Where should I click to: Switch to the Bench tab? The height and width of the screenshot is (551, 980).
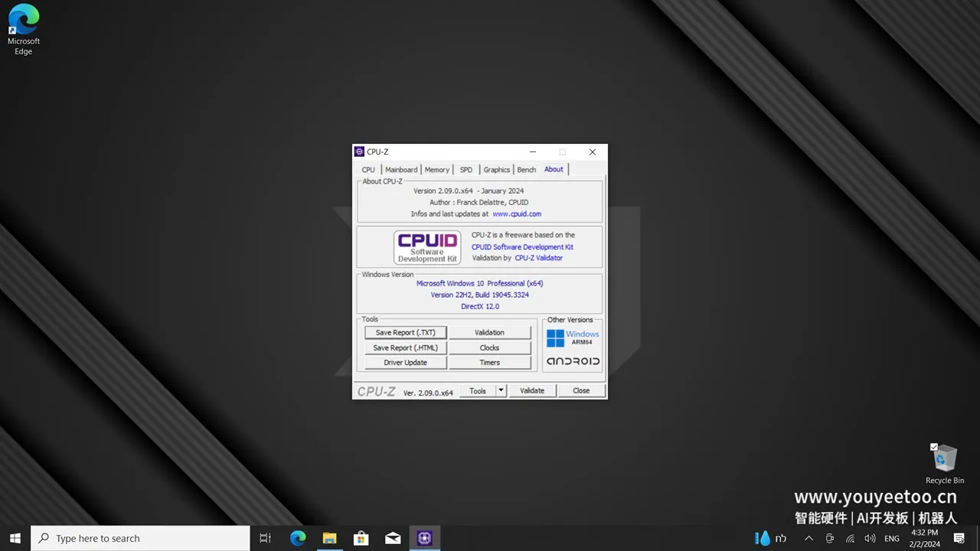526,169
